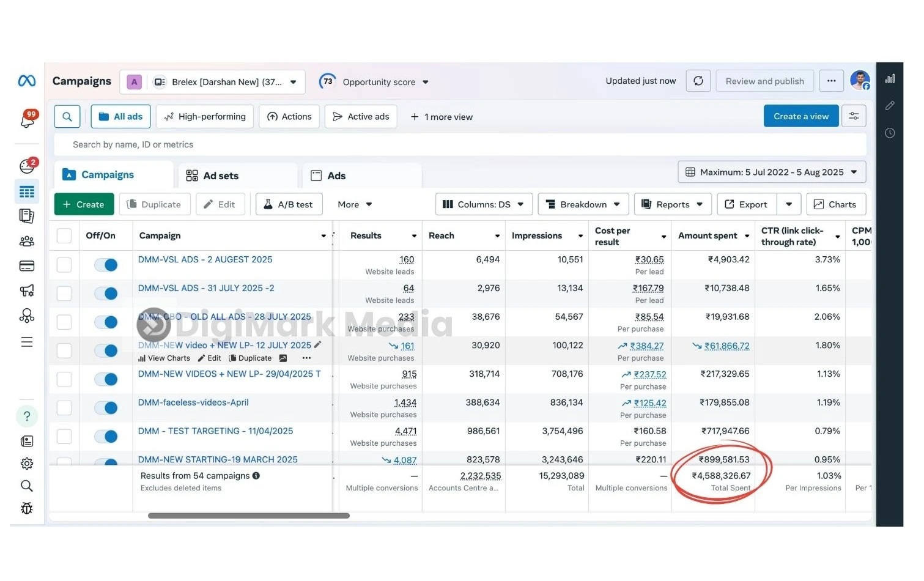The image size is (924, 581).
Task: Click the refresh data icon
Action: [698, 81]
